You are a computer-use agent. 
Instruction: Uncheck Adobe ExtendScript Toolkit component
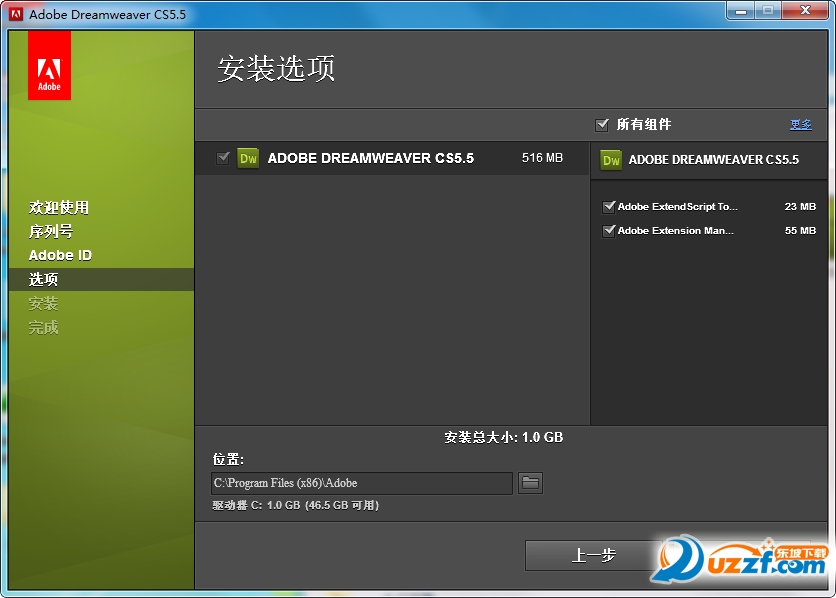pyautogui.click(x=608, y=207)
